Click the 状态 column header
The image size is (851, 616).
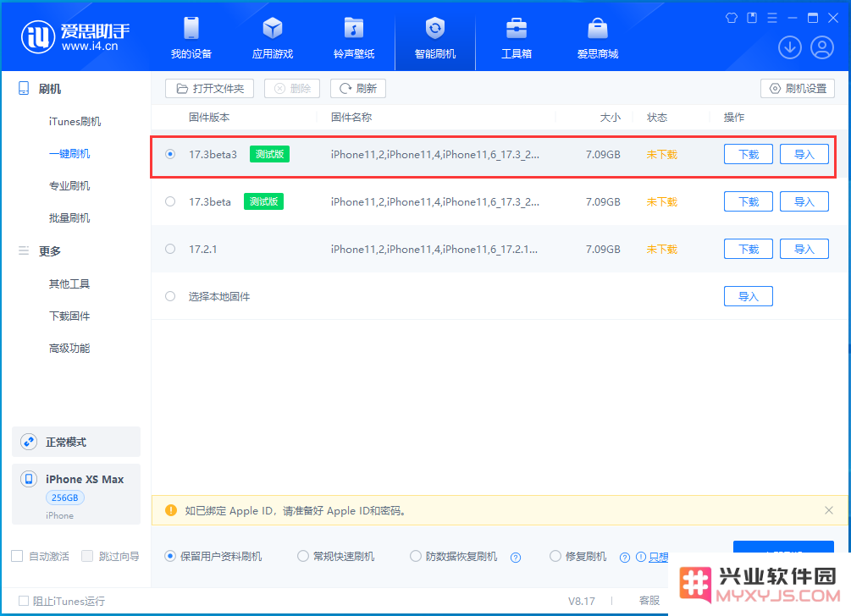[x=657, y=117]
